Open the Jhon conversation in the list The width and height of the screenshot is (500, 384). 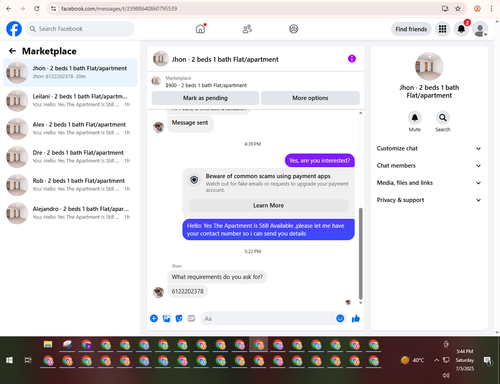click(70, 72)
